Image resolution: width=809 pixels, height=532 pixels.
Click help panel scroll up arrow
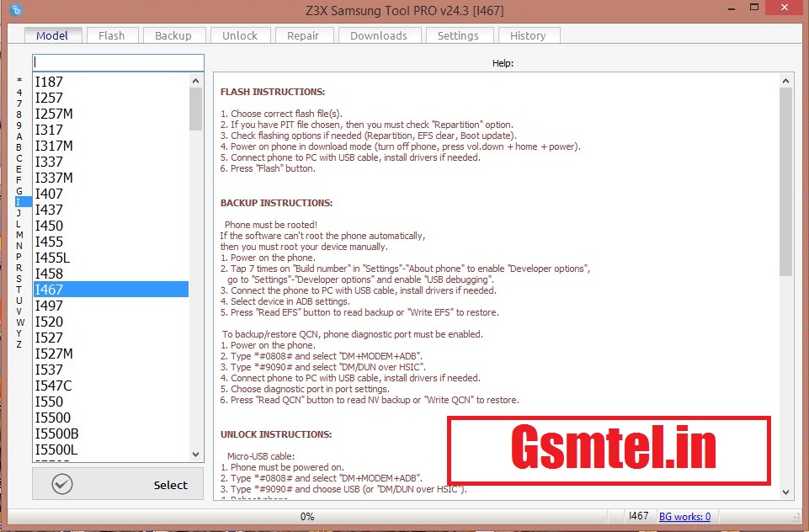point(785,81)
